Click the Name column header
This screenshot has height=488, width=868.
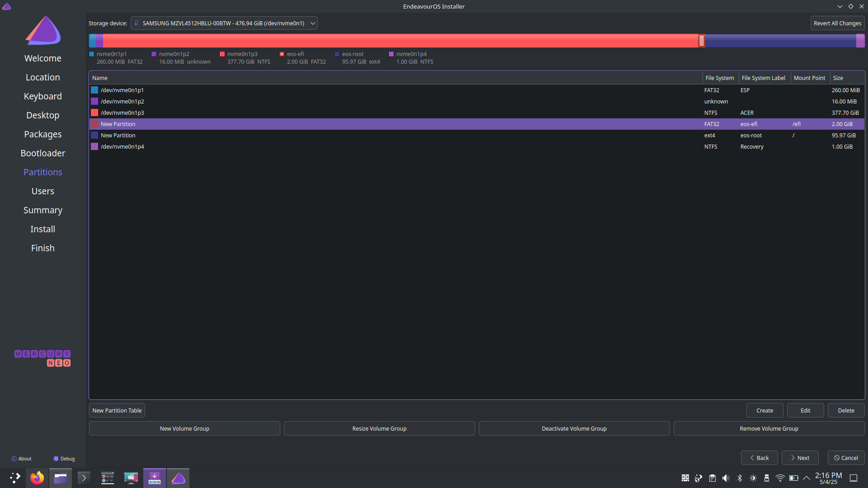(x=396, y=78)
